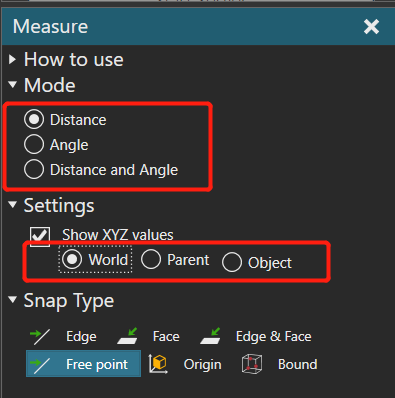Toggle the Show XYZ values checkbox

point(40,237)
